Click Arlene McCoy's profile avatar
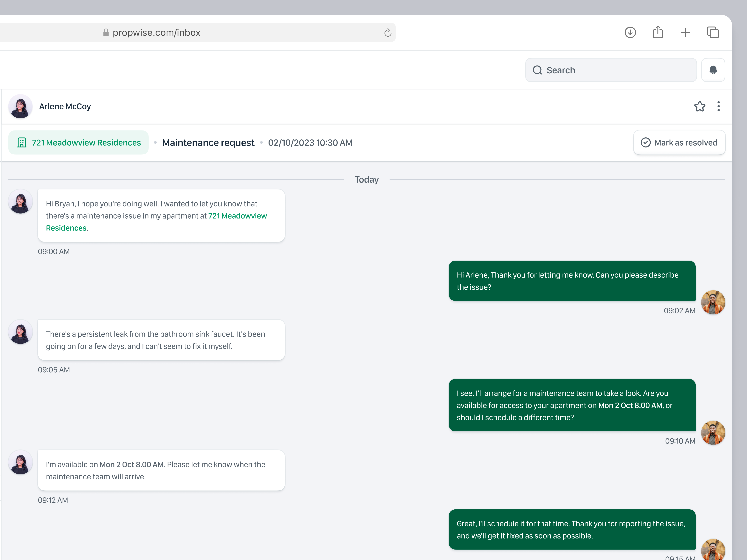Screen dimensions: 747x560 click(20, 106)
